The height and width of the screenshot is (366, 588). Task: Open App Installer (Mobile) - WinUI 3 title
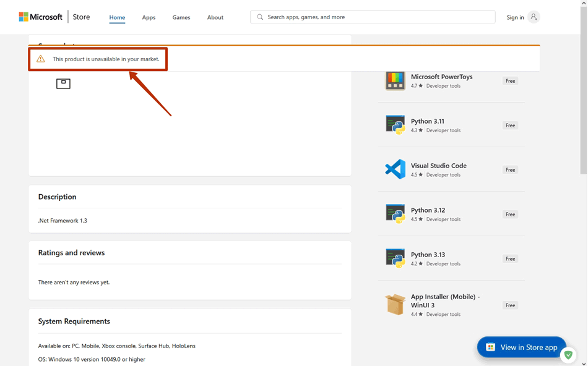point(445,301)
